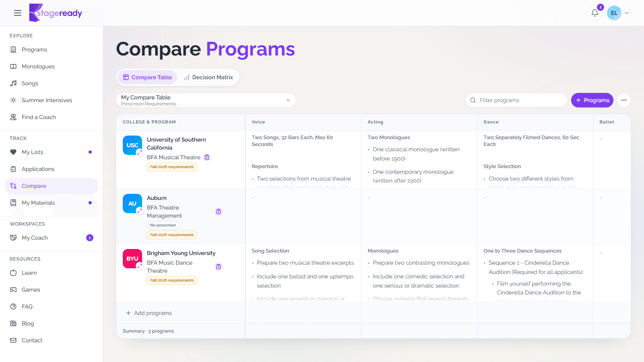Image resolution: width=644 pixels, height=362 pixels.
Task: Open My Lists heart icon
Action: (x=13, y=152)
